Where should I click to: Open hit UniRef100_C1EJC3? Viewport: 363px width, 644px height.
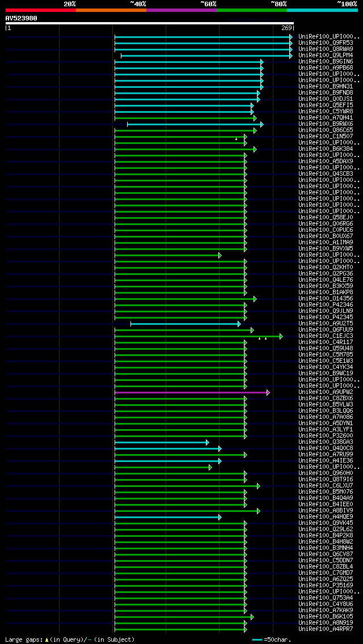click(326, 336)
